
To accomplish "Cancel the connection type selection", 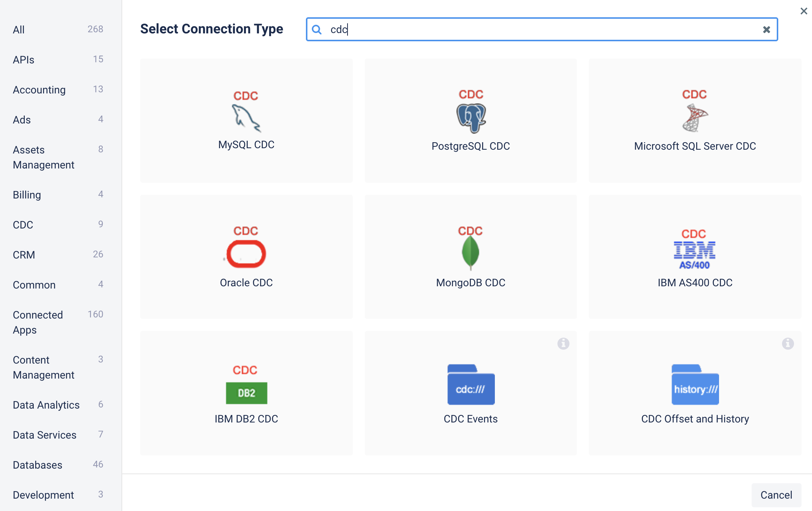I will pyautogui.click(x=776, y=495).
